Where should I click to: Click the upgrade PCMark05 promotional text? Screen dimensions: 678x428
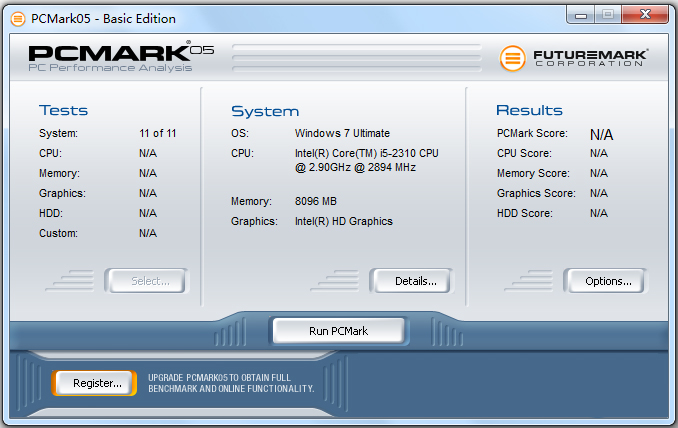click(x=231, y=383)
